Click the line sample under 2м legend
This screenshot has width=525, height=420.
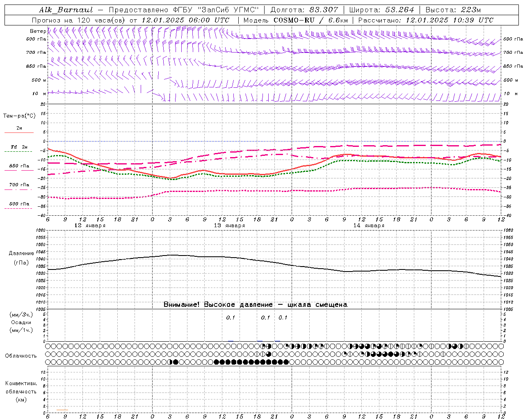pos(19,133)
